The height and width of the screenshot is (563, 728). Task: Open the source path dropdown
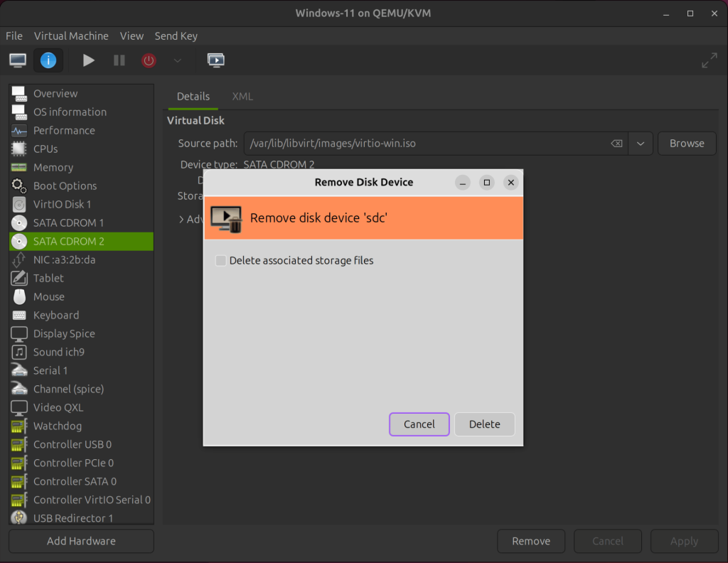(x=640, y=143)
